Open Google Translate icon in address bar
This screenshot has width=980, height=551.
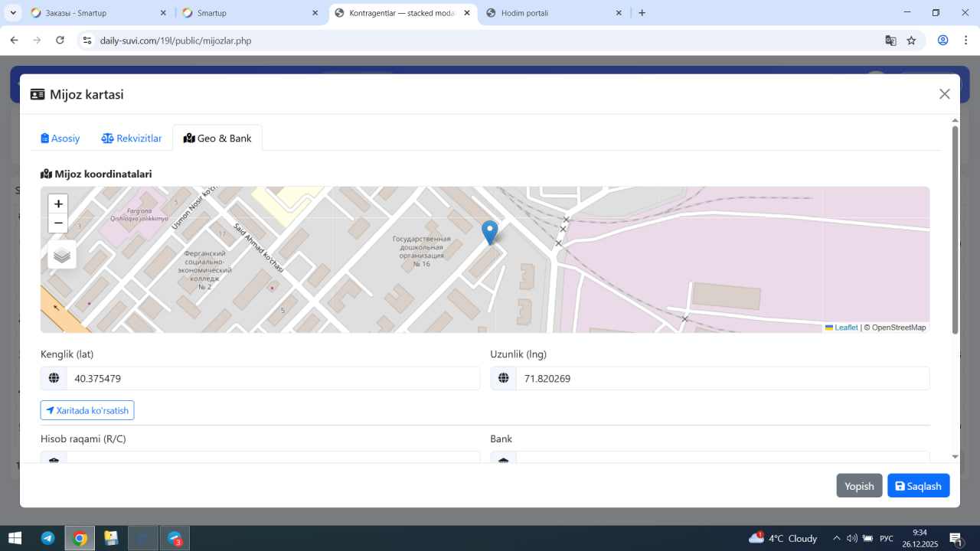(x=890, y=41)
